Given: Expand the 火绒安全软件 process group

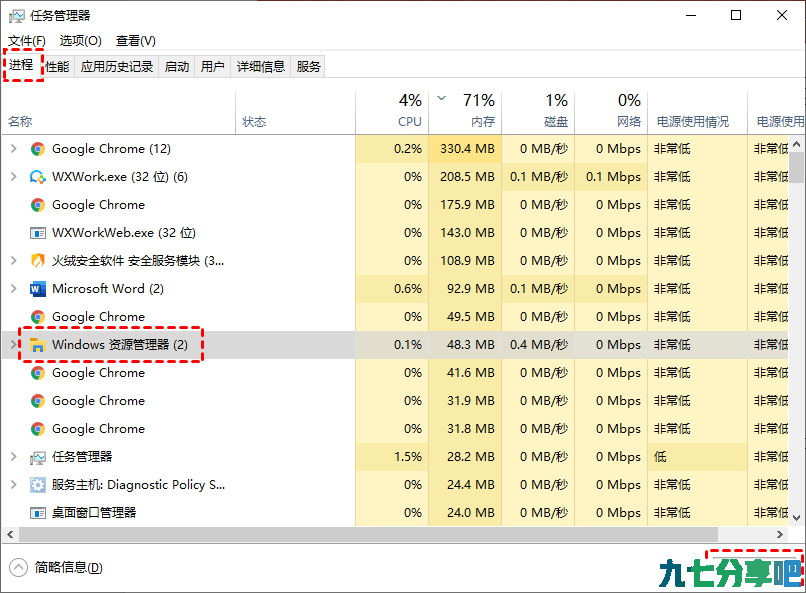Looking at the screenshot, I should [14, 261].
